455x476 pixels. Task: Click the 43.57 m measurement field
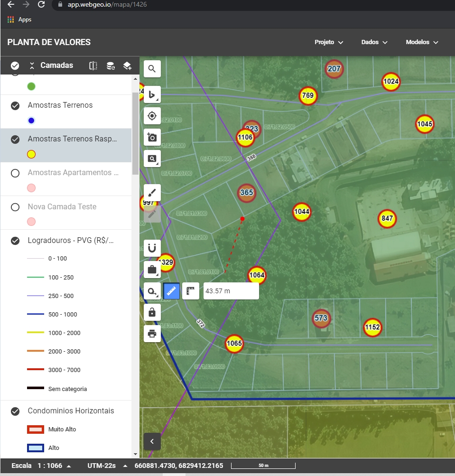tap(231, 291)
